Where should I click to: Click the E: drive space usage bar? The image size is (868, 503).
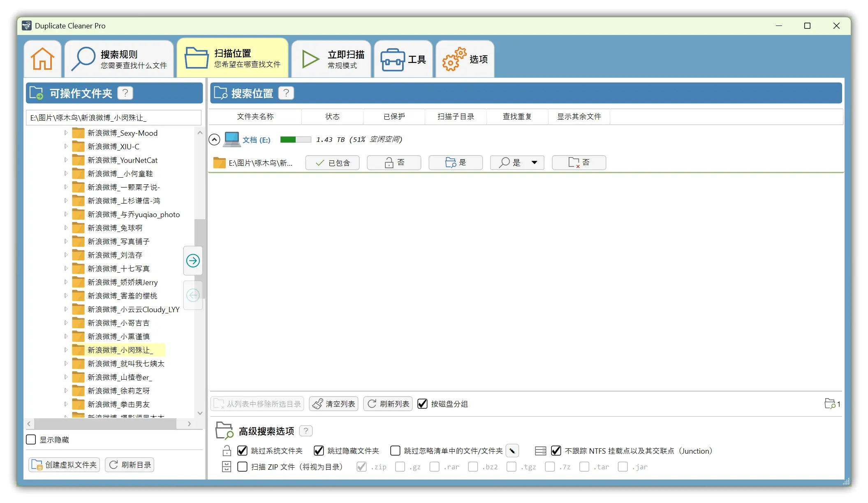296,139
